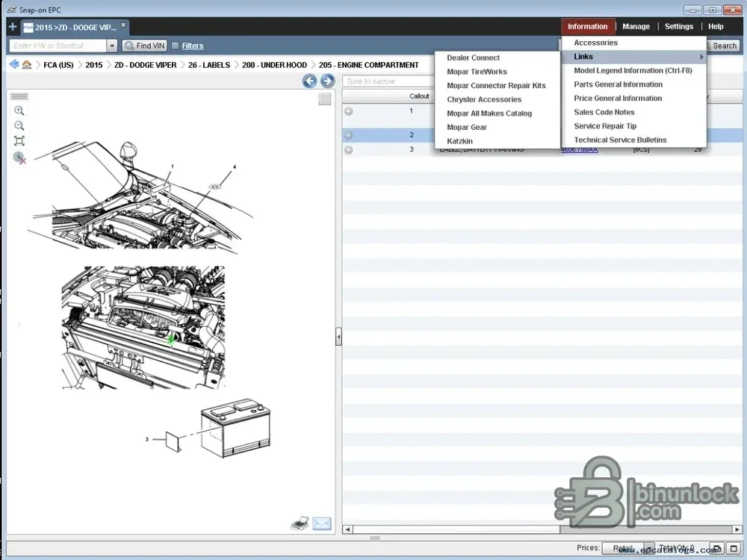Open Service Repair Tip
This screenshot has width=747, height=560.
(633, 125)
